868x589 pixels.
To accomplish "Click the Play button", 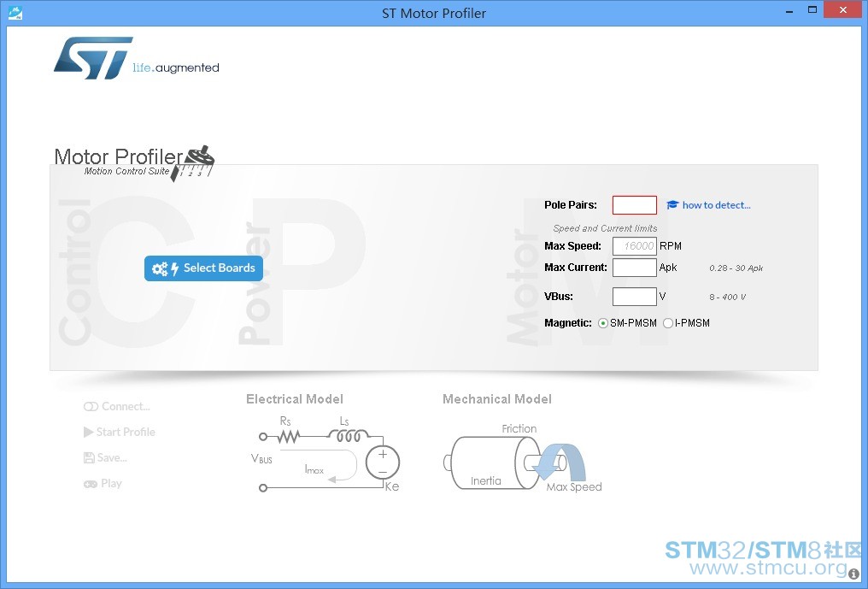I will 103,483.
